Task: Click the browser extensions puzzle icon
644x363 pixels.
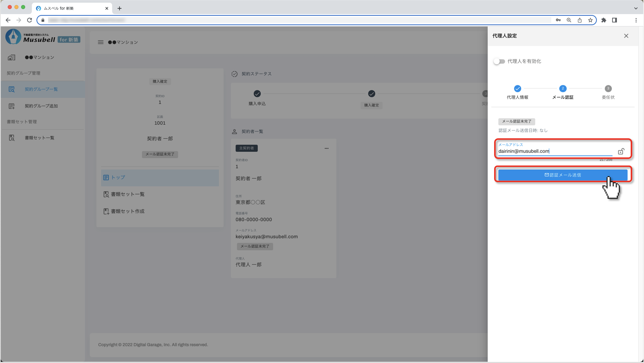Action: (604, 20)
